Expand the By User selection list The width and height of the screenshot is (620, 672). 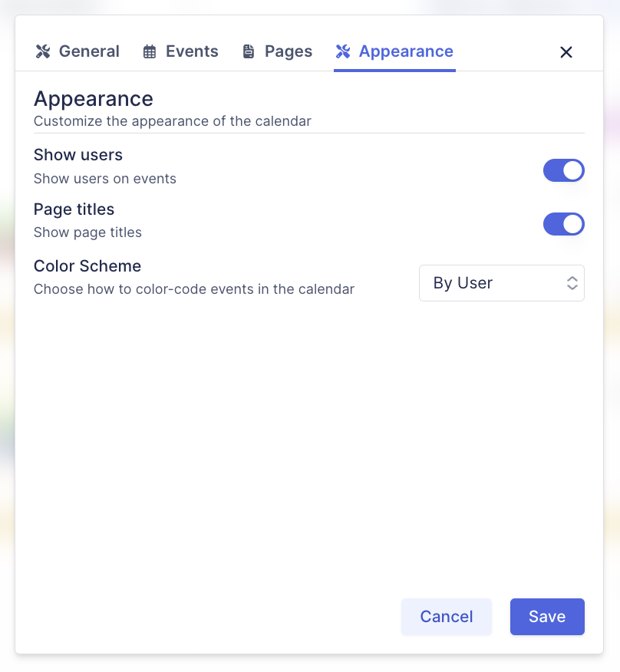pos(502,283)
